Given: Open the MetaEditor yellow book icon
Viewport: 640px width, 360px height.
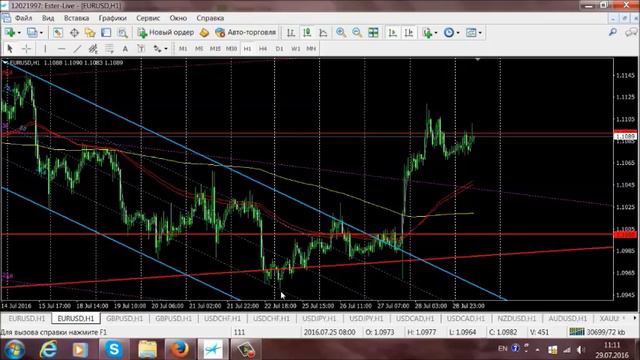Looking at the screenshot, I should (204, 33).
